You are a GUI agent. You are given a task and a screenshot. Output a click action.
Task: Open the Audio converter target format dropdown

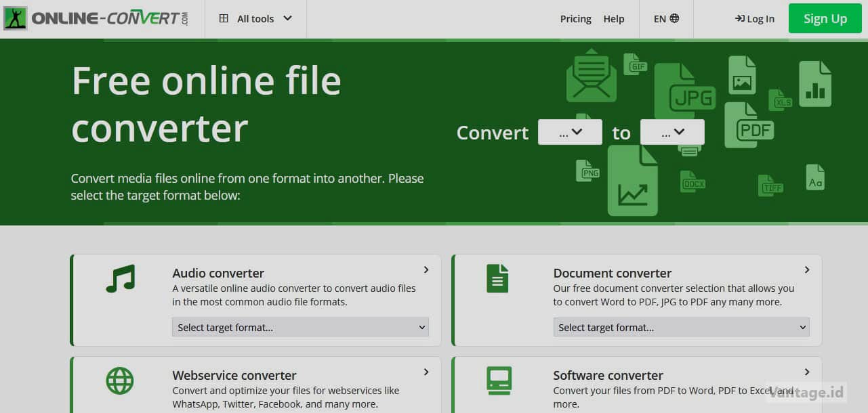tap(300, 326)
